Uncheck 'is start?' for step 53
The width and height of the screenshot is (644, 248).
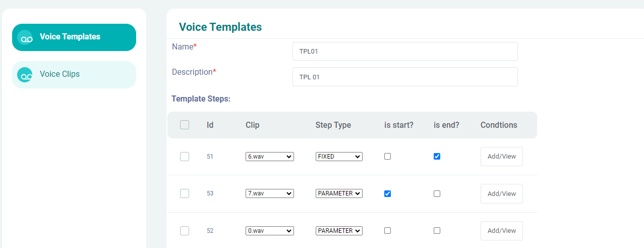387,193
